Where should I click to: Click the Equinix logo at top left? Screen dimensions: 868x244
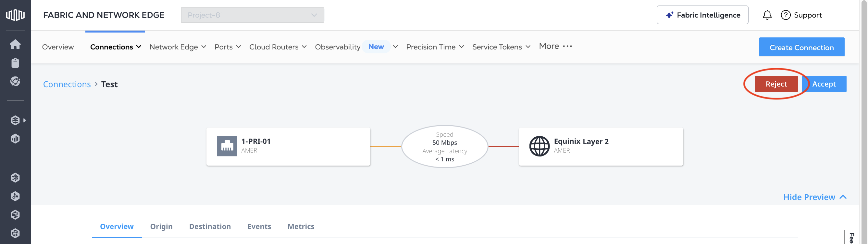pyautogui.click(x=15, y=15)
